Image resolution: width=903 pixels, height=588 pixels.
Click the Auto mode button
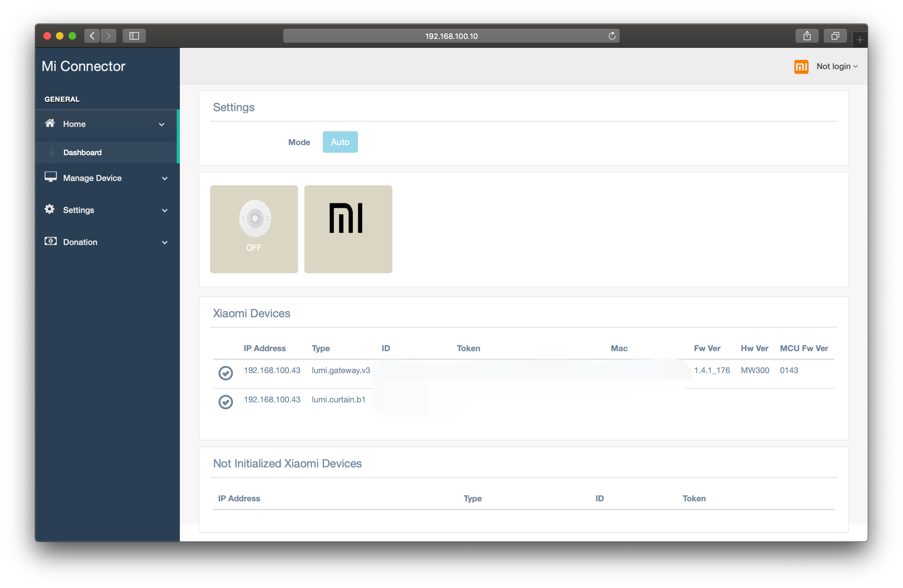click(340, 142)
